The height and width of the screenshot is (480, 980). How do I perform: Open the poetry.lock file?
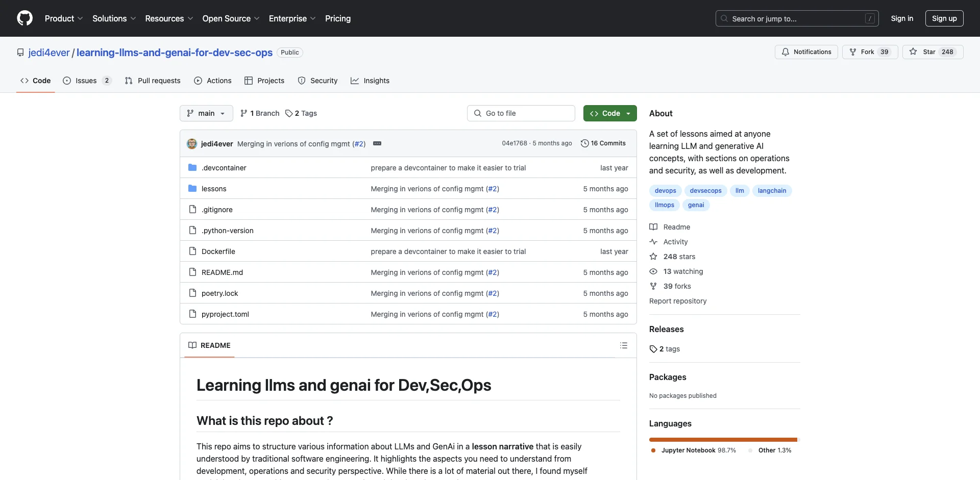(x=219, y=293)
